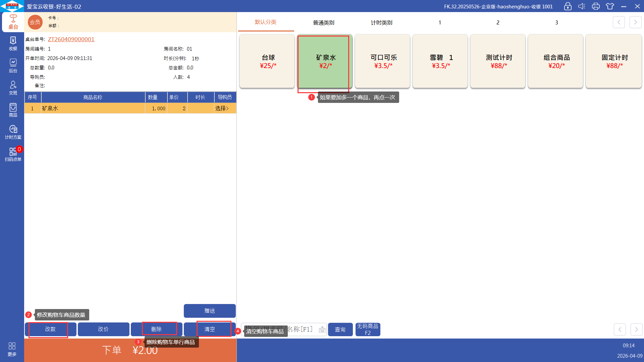Open the 收银 cashier sidebar icon
The height and width of the screenshot is (362, 644).
(13, 44)
